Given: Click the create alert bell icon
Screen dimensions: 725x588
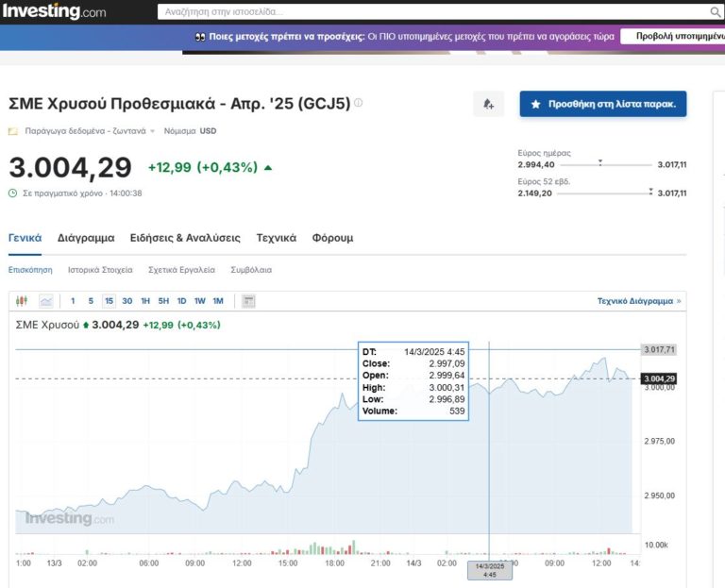Looking at the screenshot, I should (x=488, y=104).
